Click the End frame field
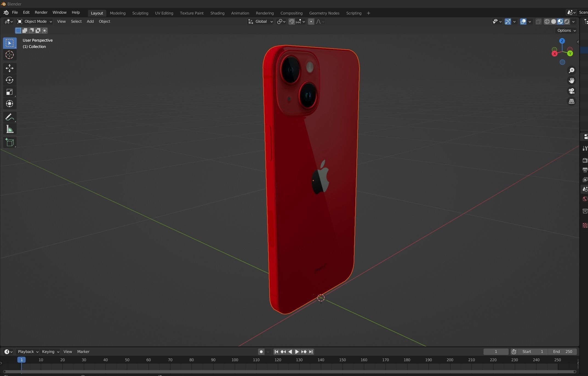Viewport: 588px width, 376px height. [x=563, y=352]
